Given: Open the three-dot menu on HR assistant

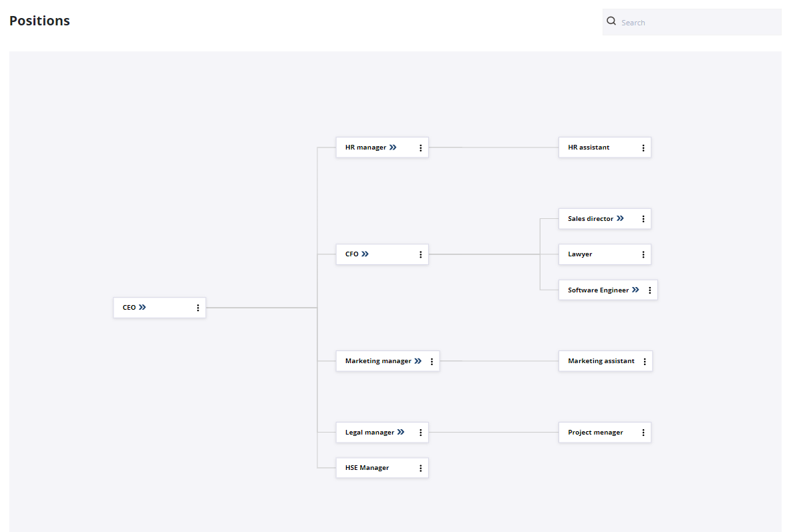Looking at the screenshot, I should click(643, 148).
